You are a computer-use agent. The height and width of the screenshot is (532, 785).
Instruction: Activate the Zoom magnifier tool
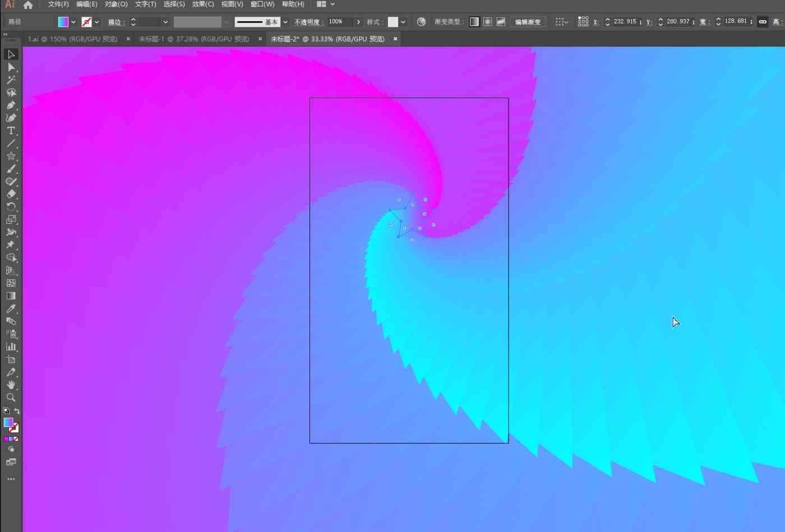[11, 397]
